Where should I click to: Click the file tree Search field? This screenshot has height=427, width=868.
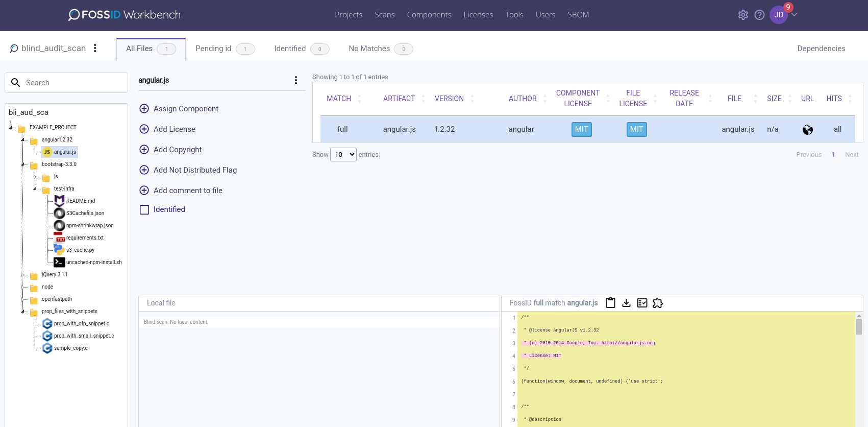66,83
